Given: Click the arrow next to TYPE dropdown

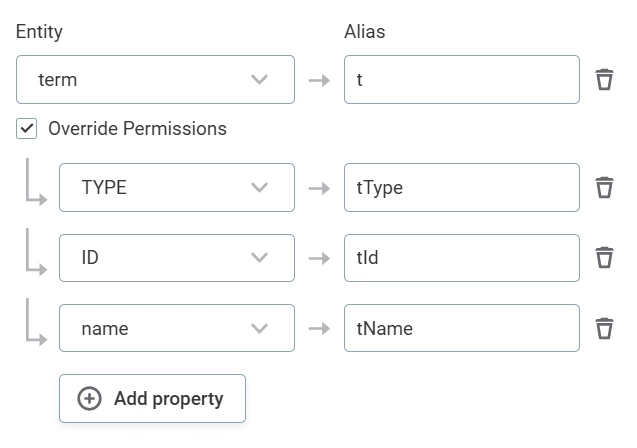Looking at the screenshot, I should click(x=319, y=187).
